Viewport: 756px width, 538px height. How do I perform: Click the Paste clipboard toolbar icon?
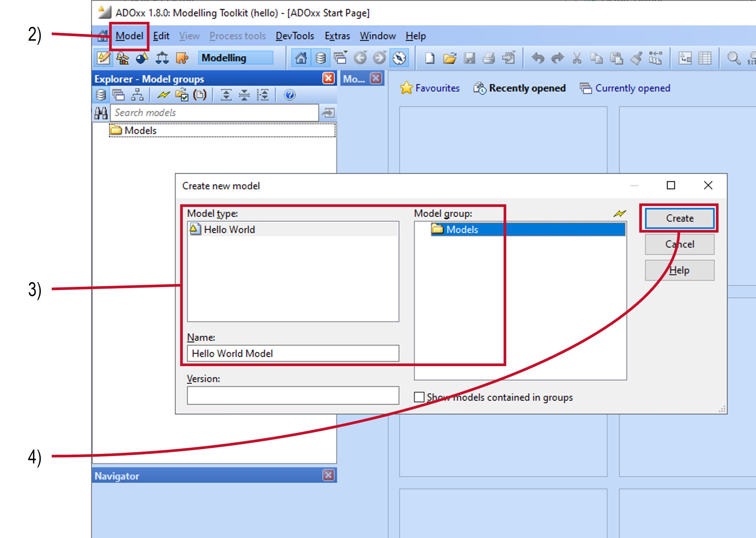tap(616, 58)
